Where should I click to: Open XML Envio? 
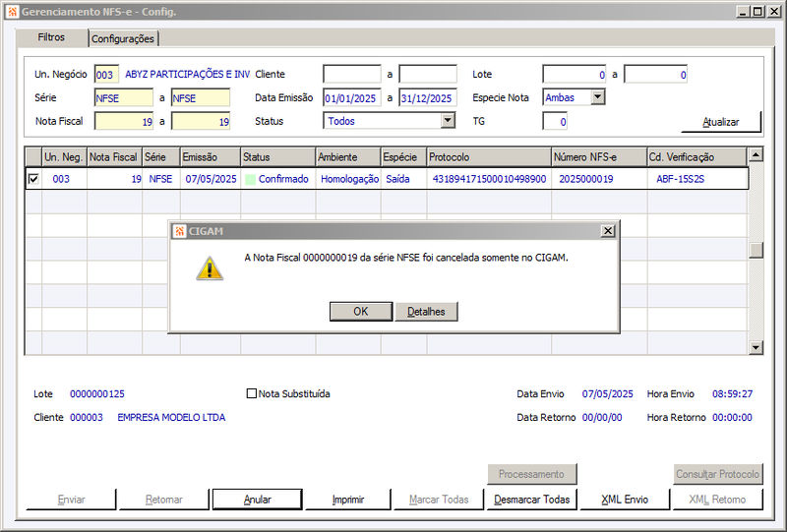click(x=625, y=500)
